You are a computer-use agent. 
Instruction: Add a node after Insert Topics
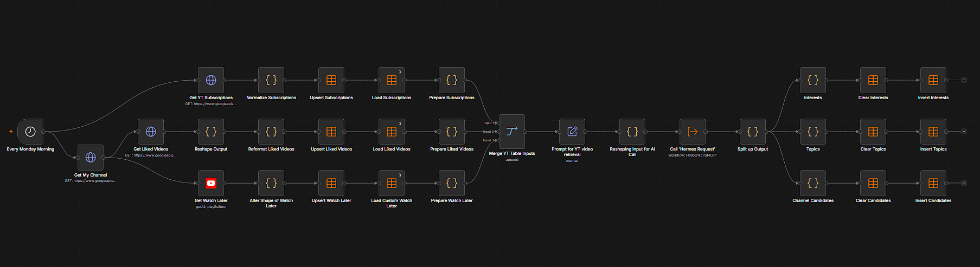(964, 132)
